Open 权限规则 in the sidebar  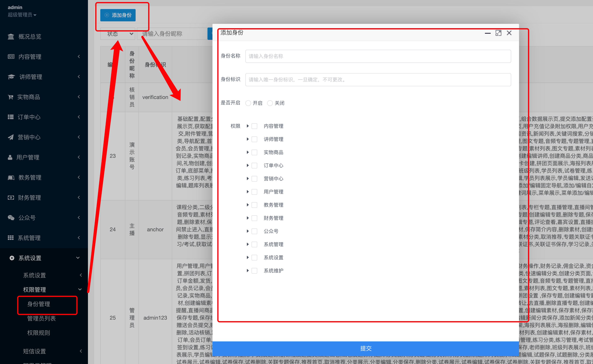(x=38, y=333)
